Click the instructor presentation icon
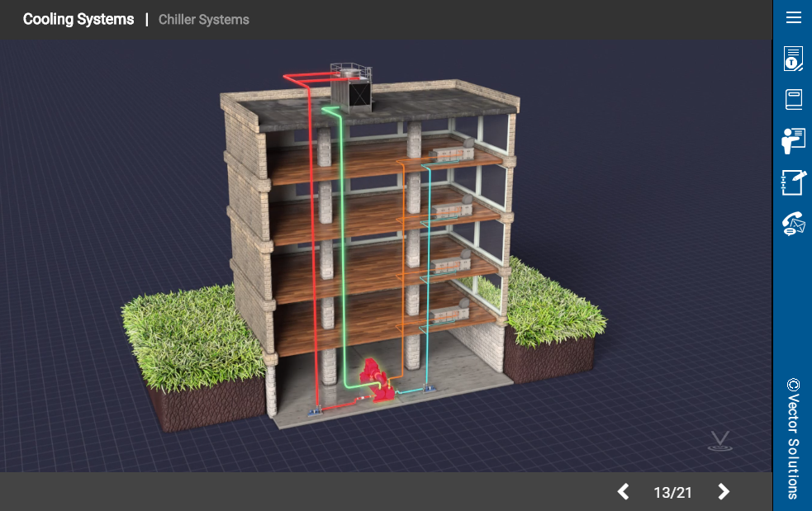Image resolution: width=812 pixels, height=511 pixels. [x=793, y=141]
